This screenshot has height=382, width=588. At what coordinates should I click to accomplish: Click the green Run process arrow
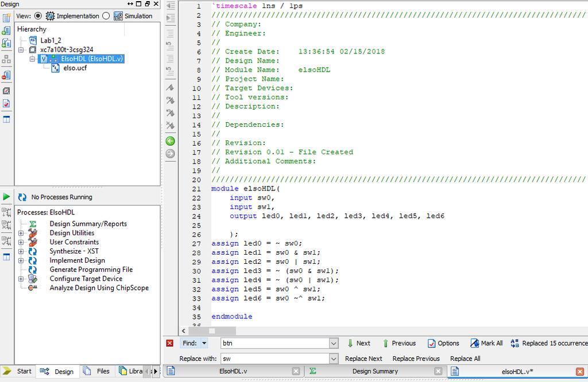click(x=6, y=197)
